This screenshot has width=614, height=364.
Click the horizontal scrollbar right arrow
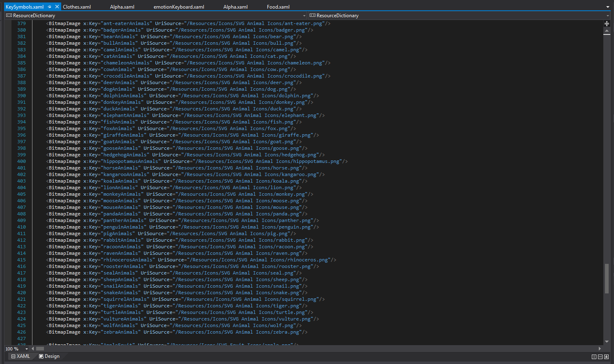(x=600, y=349)
